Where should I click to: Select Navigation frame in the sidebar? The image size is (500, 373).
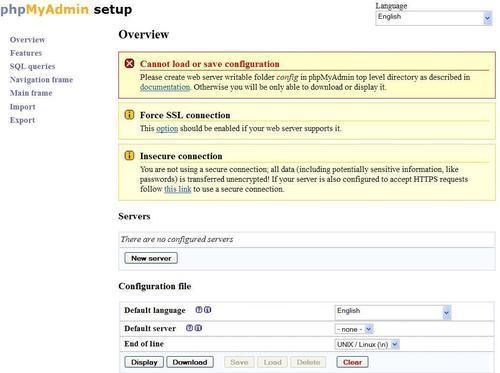pyautogui.click(x=41, y=80)
